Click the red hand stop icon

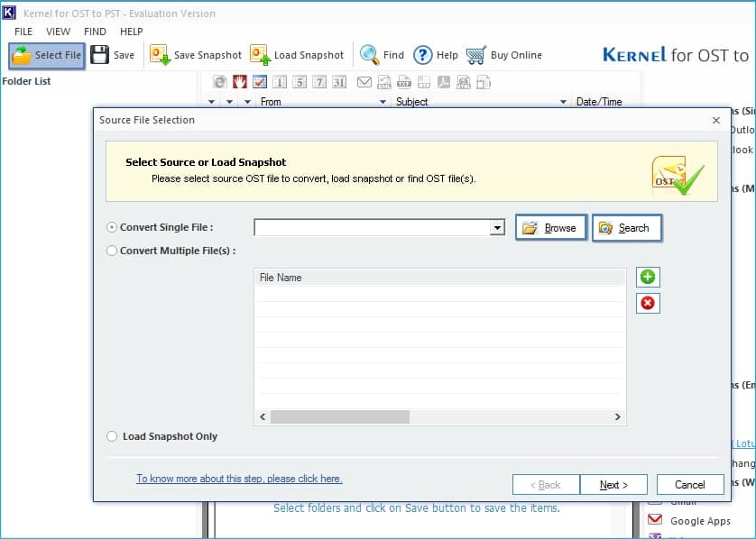point(240,82)
